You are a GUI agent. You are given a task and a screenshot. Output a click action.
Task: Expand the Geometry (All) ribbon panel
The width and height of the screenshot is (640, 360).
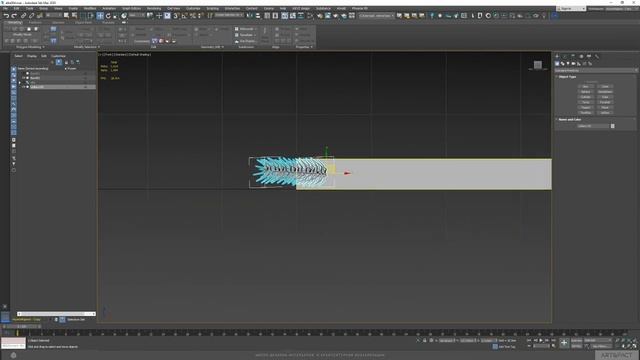coord(212,47)
